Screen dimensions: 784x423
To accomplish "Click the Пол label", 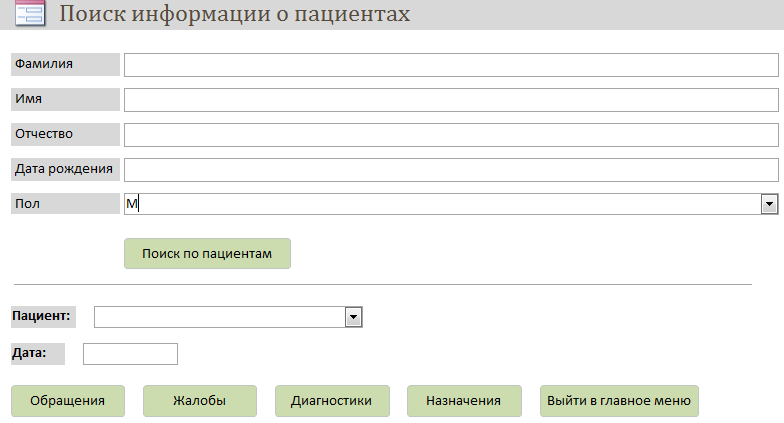I will pos(28,204).
